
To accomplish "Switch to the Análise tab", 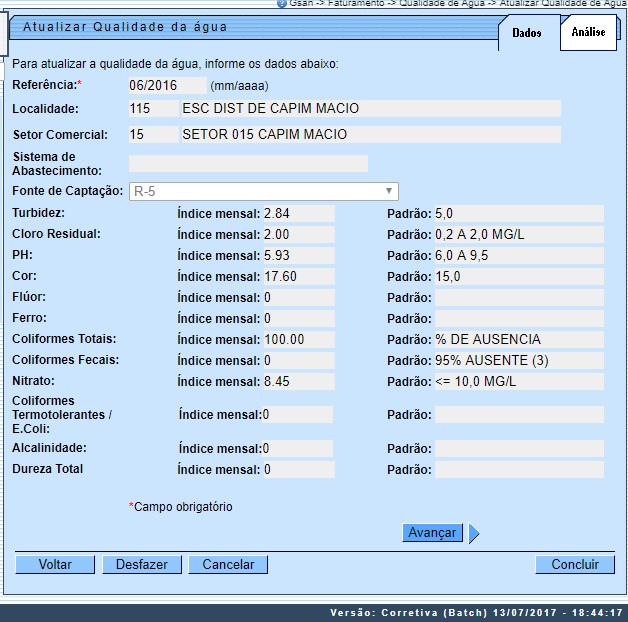I will [x=587, y=32].
